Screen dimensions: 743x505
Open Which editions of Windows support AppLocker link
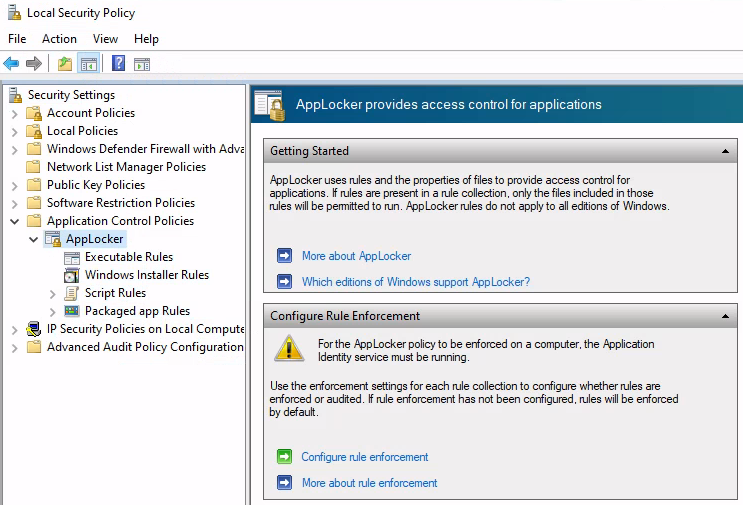[415, 282]
